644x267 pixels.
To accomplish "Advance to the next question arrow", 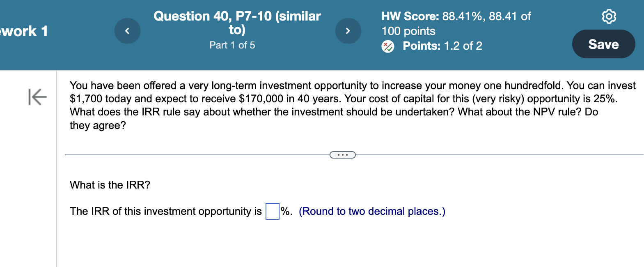I will (348, 31).
